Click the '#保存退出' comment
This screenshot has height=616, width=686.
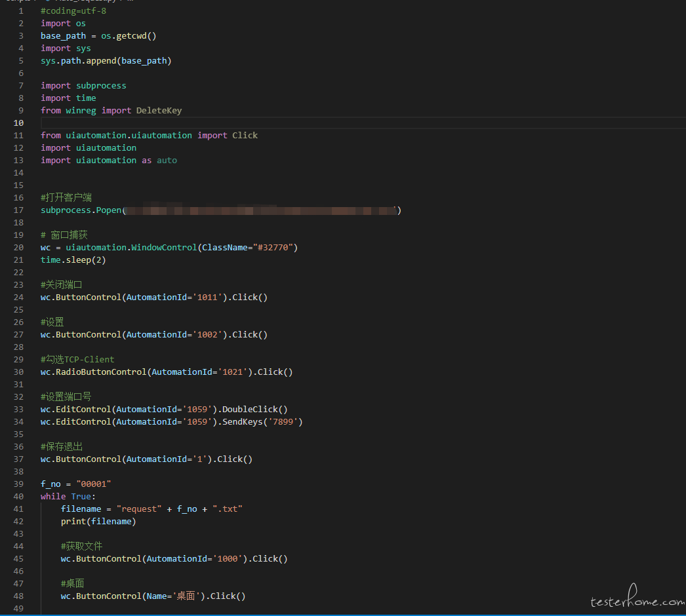pos(61,447)
